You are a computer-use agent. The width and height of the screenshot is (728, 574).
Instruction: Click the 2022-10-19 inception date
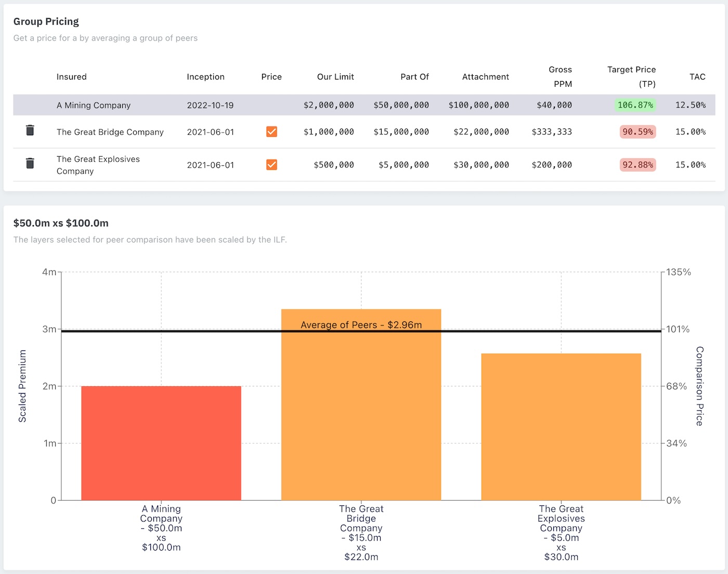pos(211,105)
